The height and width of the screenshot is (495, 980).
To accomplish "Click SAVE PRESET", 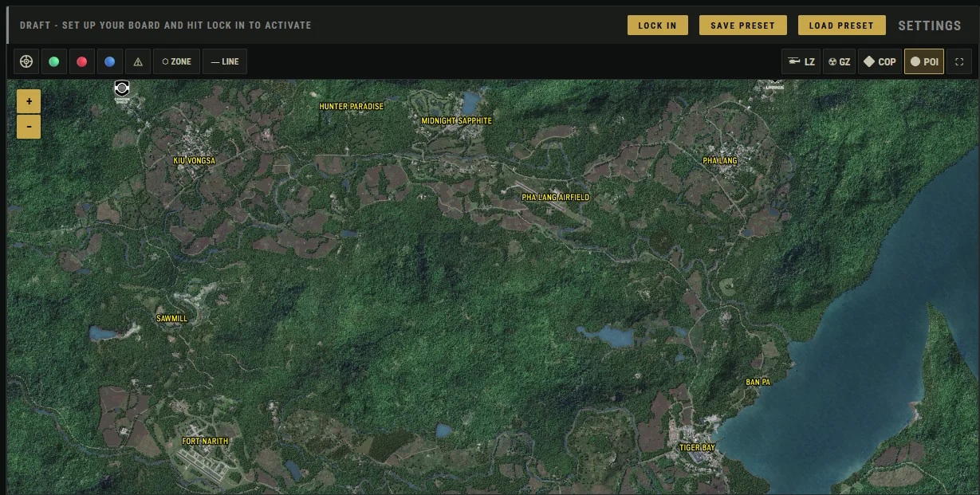I will (x=742, y=26).
